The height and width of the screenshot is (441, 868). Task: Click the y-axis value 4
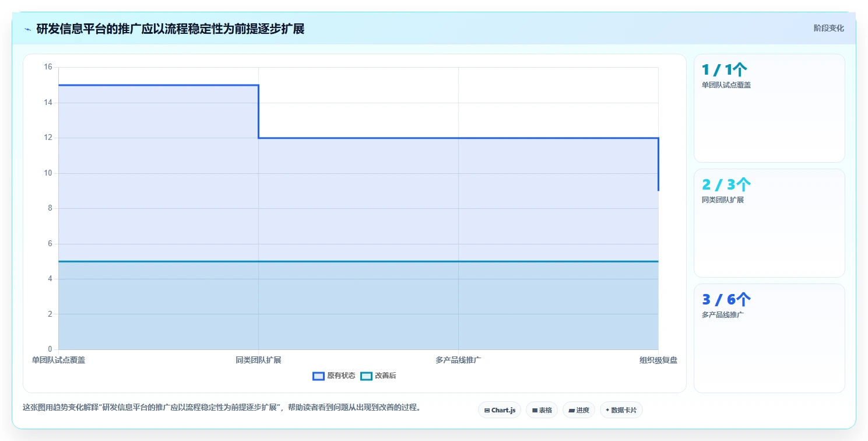coord(50,279)
